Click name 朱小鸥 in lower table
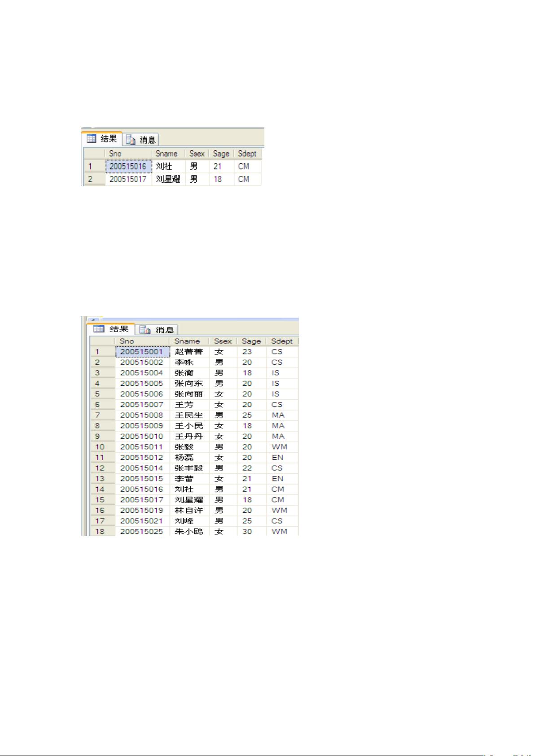 [189, 532]
